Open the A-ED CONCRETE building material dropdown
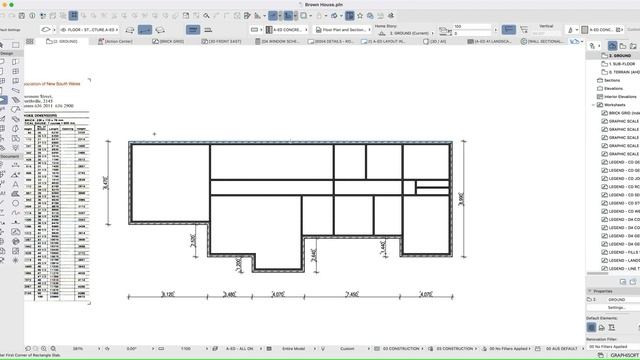Screen dimensions: 640x360 (287, 30)
